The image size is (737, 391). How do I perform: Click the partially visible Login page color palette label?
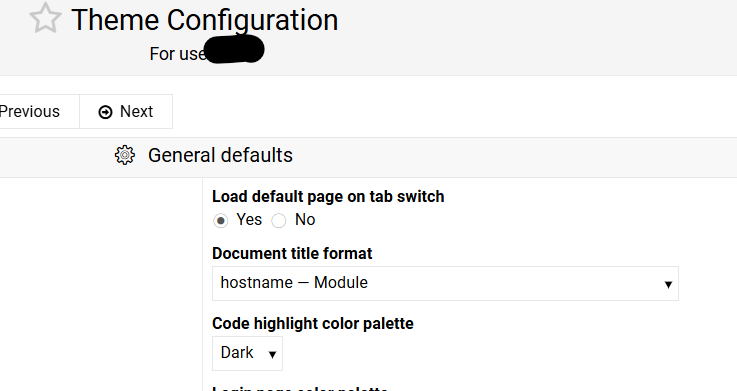300,388
